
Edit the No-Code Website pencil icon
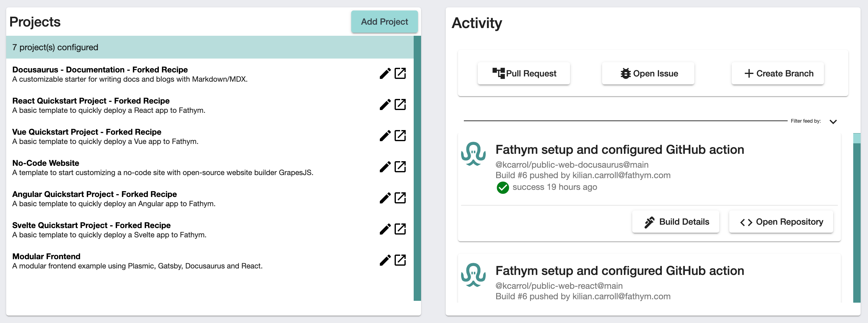385,167
